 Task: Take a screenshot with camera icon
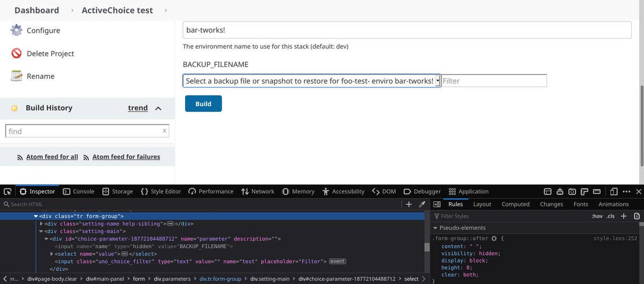coord(573,191)
